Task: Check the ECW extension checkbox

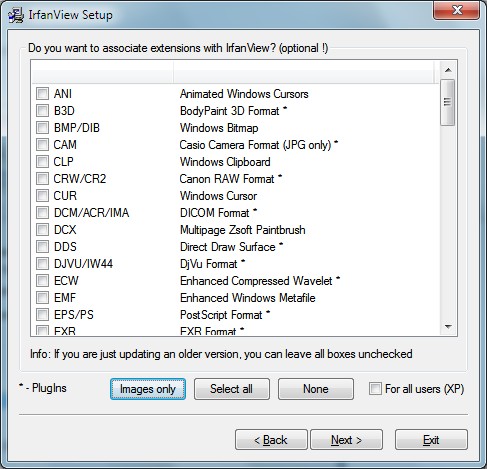Action: [42, 281]
